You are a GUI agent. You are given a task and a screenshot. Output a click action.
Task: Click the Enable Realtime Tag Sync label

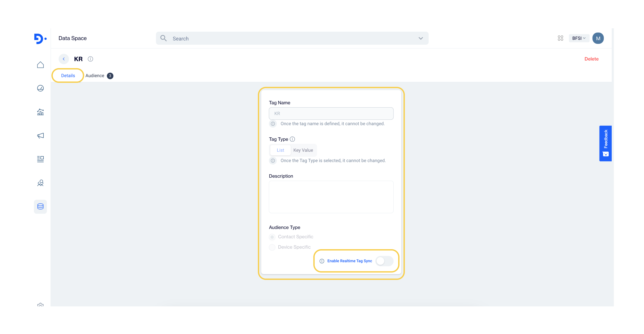[x=349, y=261]
